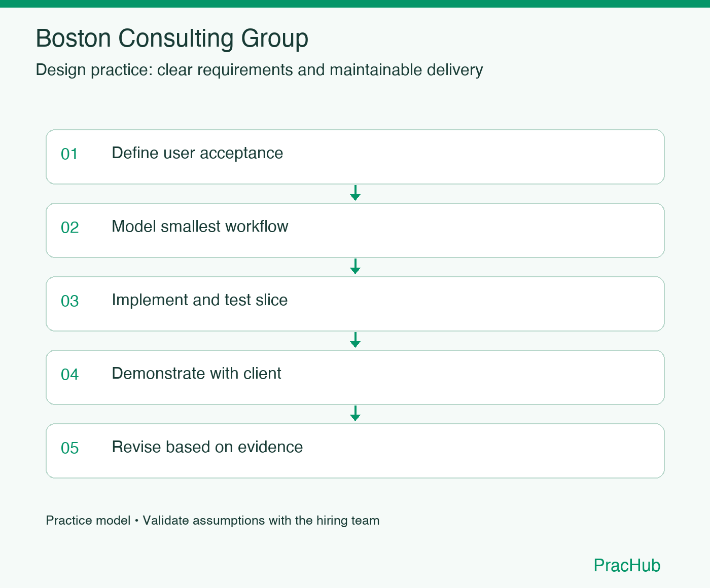Click step number 05
Screen dimensions: 710x588
pyautogui.click(x=69, y=448)
